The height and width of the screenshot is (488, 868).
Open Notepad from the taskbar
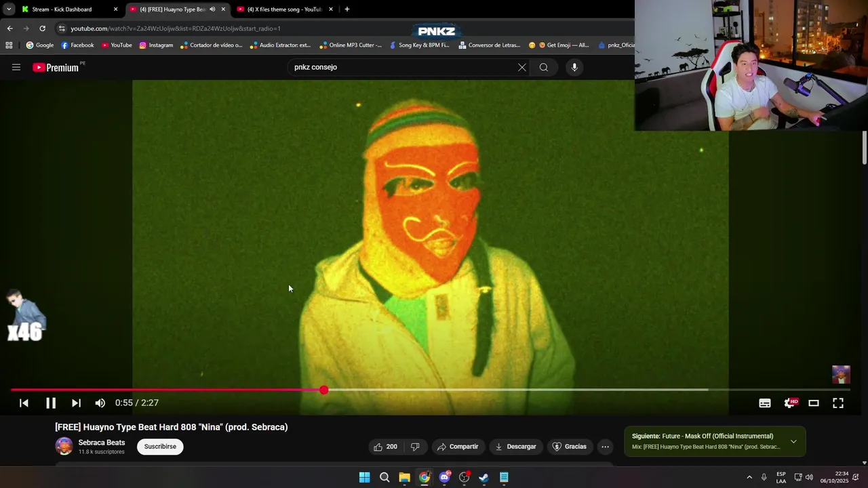504,477
